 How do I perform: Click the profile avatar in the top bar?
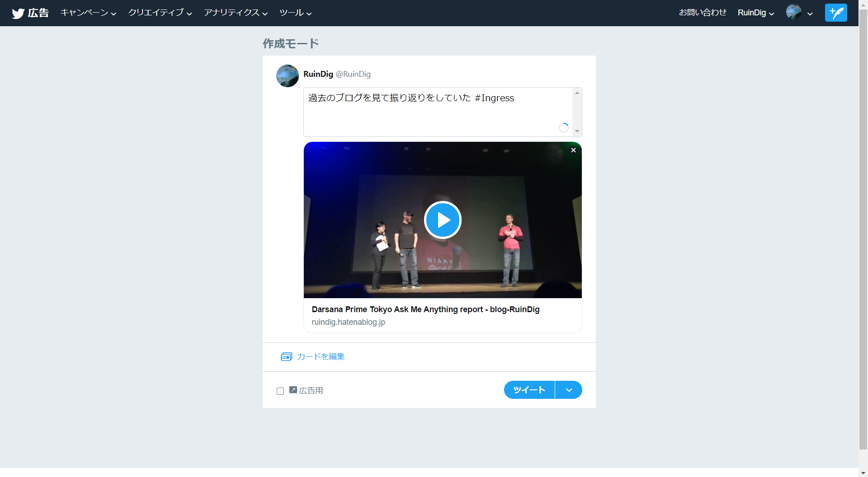pos(794,12)
